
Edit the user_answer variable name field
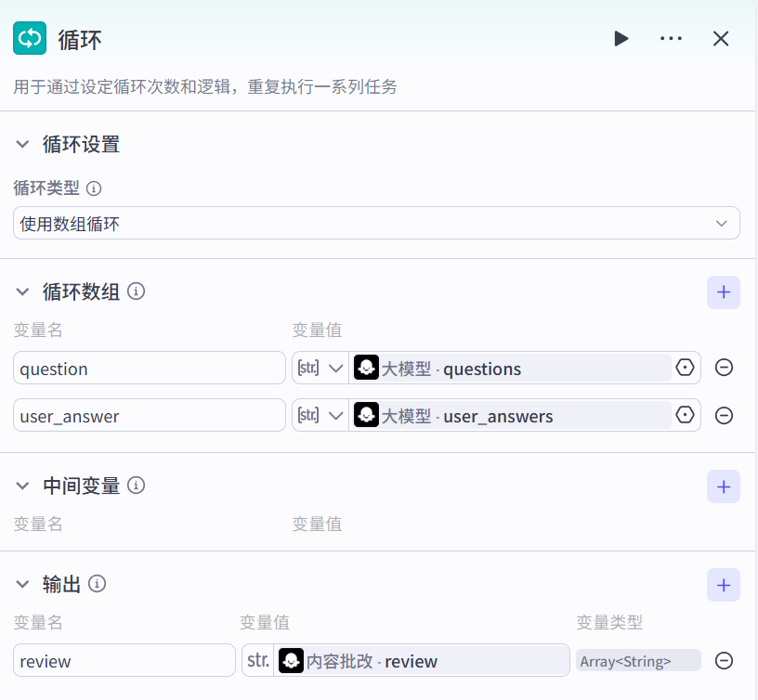pyautogui.click(x=149, y=415)
